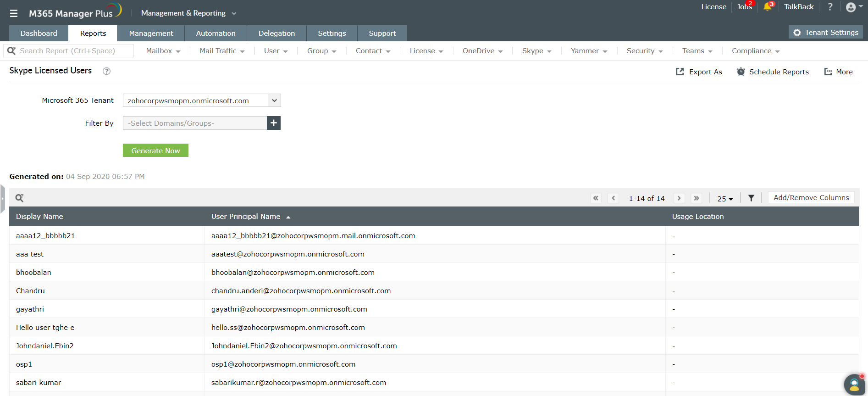Image resolution: width=868 pixels, height=396 pixels.
Task: Open the table filter funnel icon
Action: coord(751,198)
